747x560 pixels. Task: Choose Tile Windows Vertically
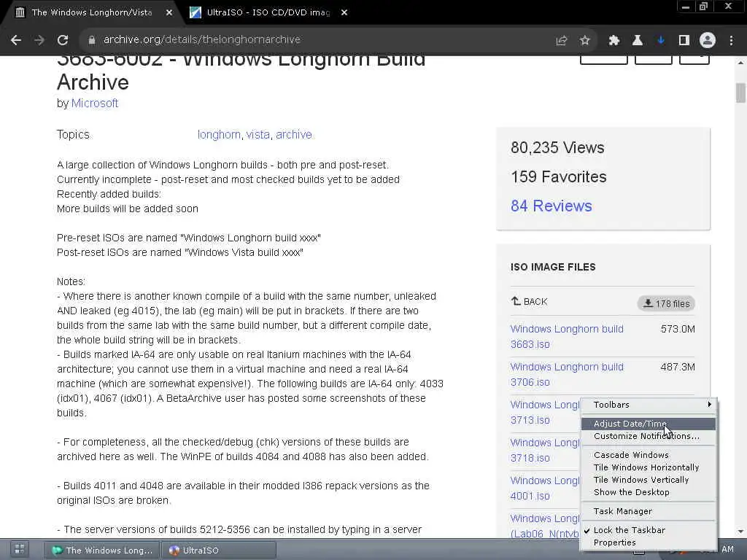649,480
